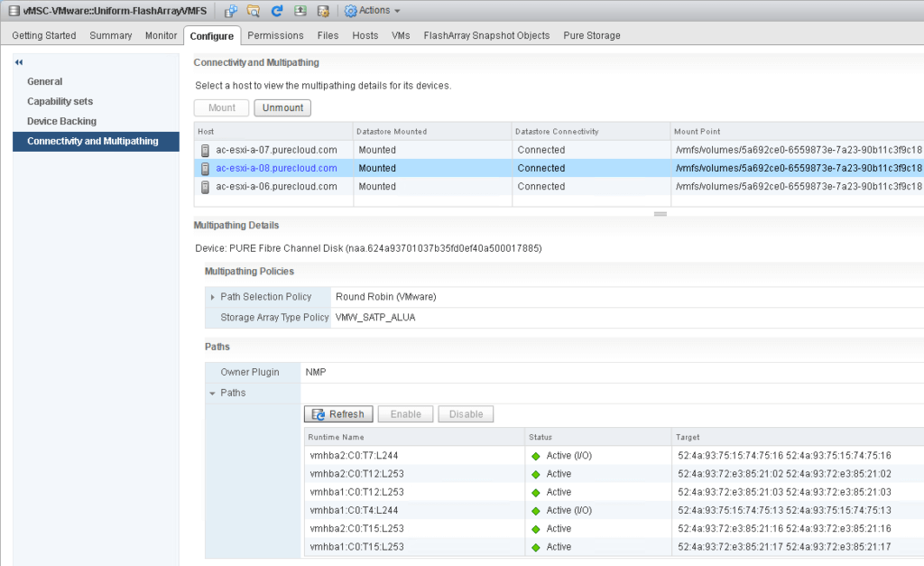Click the Target column header
The width and height of the screenshot is (924, 566).
798,437
